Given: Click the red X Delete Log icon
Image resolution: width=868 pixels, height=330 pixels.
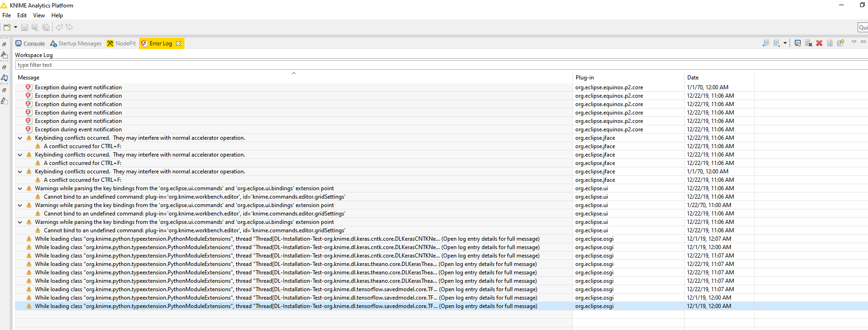Looking at the screenshot, I should pos(819,43).
